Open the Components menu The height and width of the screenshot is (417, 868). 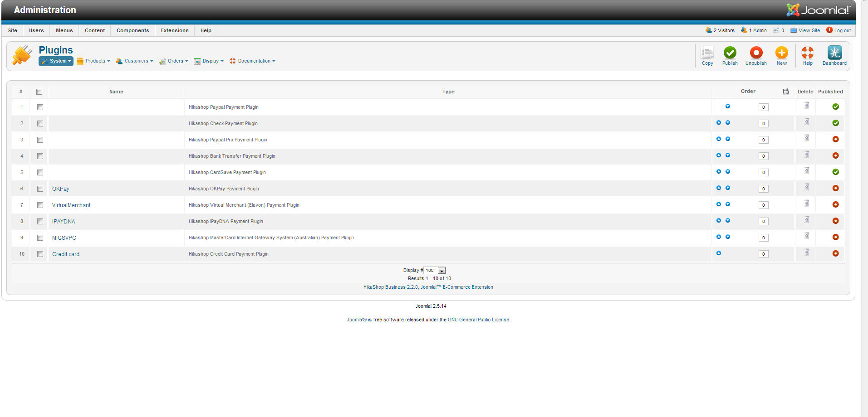pos(133,30)
